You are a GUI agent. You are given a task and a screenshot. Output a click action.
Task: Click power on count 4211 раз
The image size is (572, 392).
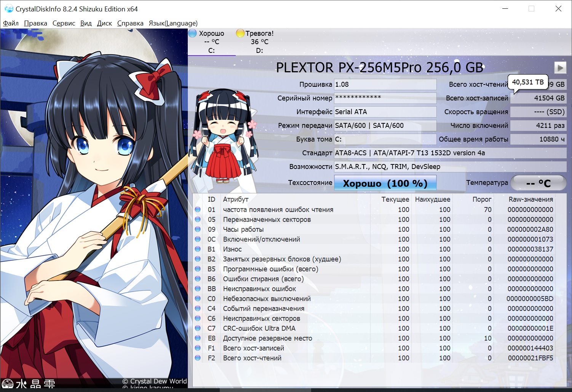538,126
